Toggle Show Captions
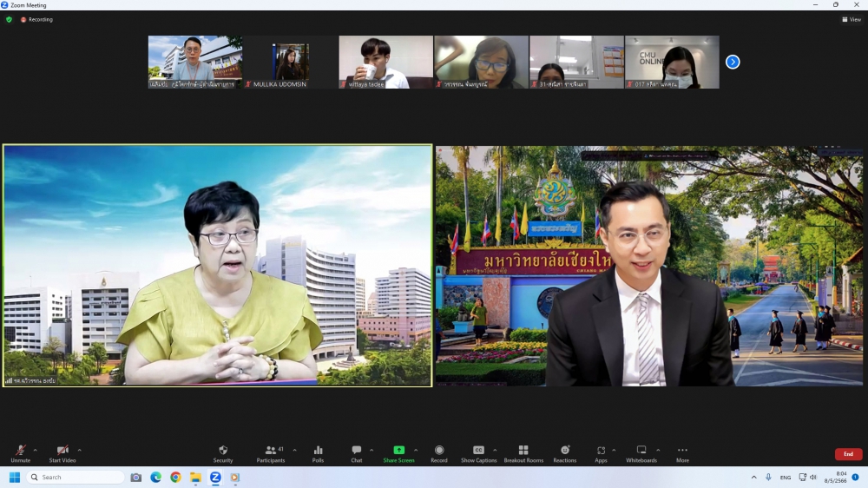This screenshot has height=488, width=868. pyautogui.click(x=478, y=451)
